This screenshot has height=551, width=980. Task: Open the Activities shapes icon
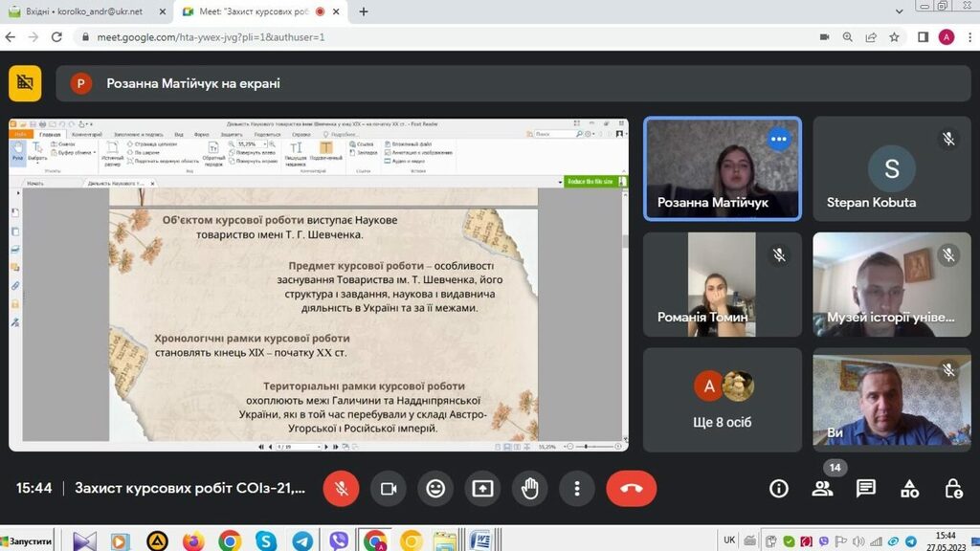point(909,489)
